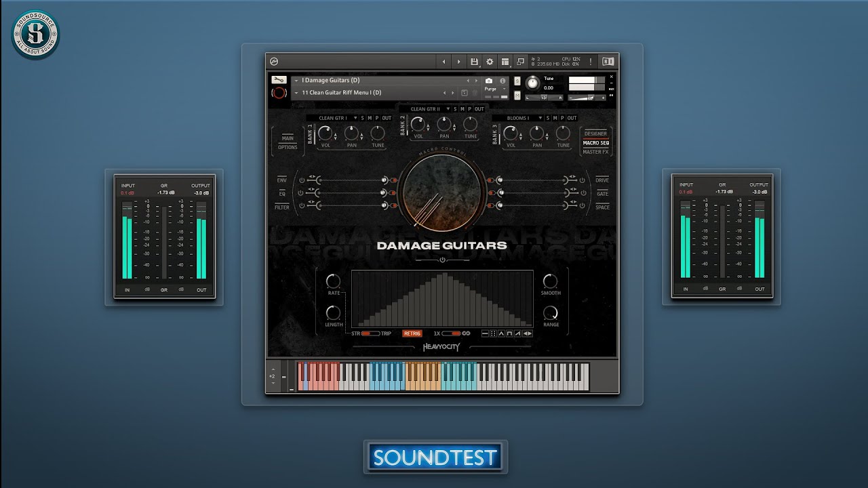This screenshot has width=868, height=488.
Task: Toggle ENV macro power button
Action: pos(302,180)
